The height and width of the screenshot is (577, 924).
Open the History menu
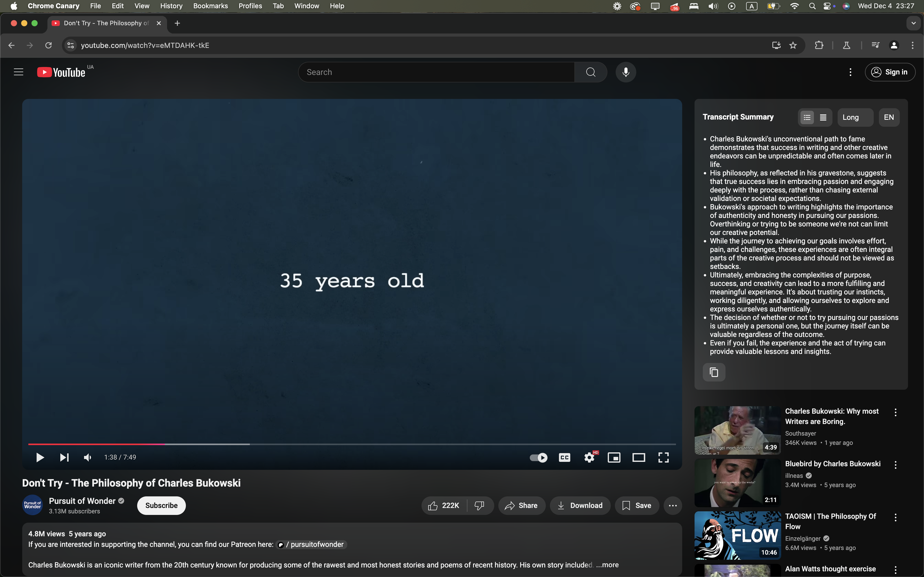coord(171,6)
